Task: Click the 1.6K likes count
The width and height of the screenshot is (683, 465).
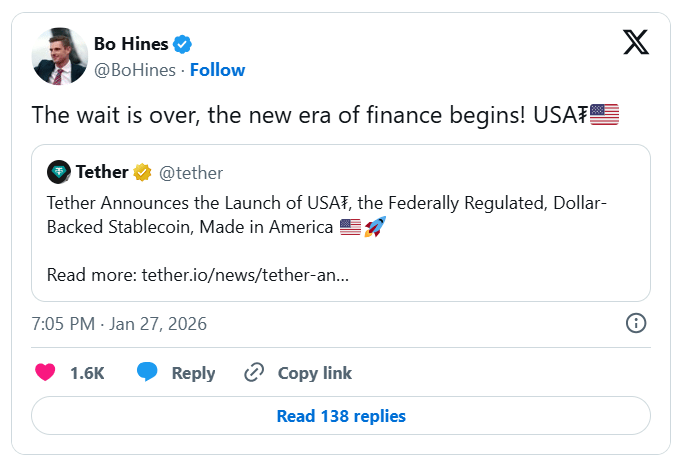Action: [x=87, y=373]
